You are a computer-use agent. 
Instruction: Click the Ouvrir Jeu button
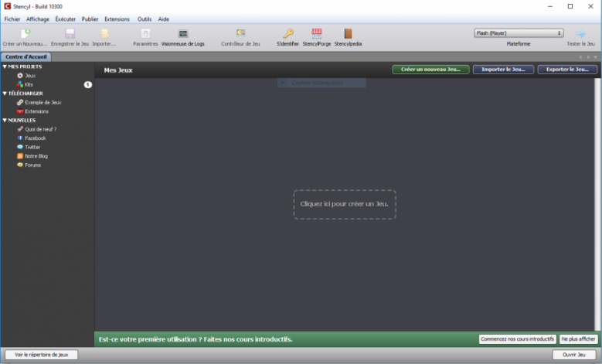point(574,355)
